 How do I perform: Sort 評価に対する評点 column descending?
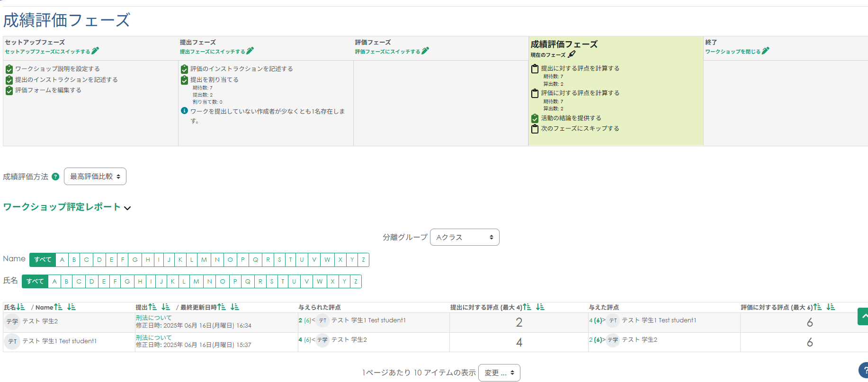[x=831, y=307]
